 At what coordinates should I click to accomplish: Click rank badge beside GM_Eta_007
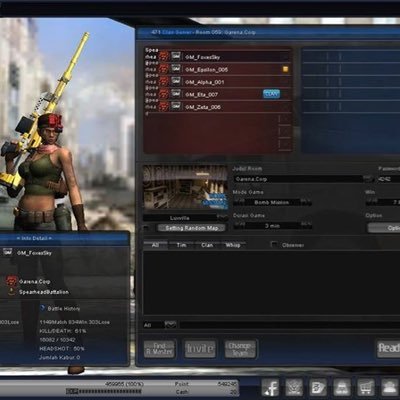pos(176,94)
